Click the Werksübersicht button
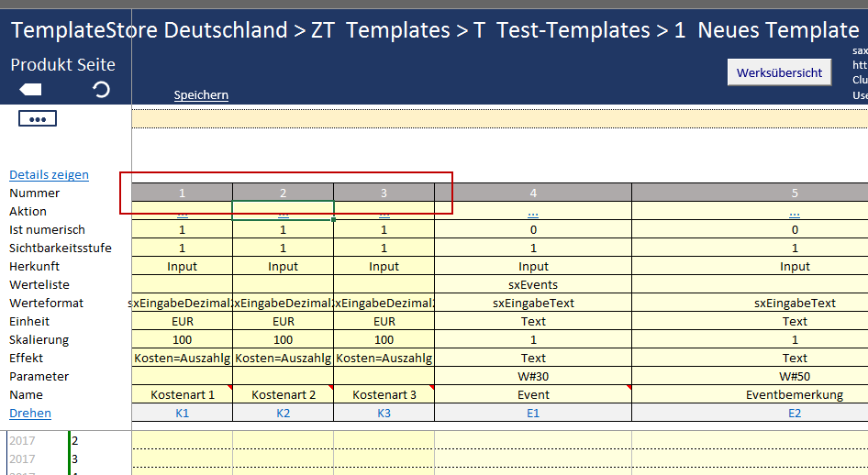The width and height of the screenshot is (868, 475). click(779, 72)
